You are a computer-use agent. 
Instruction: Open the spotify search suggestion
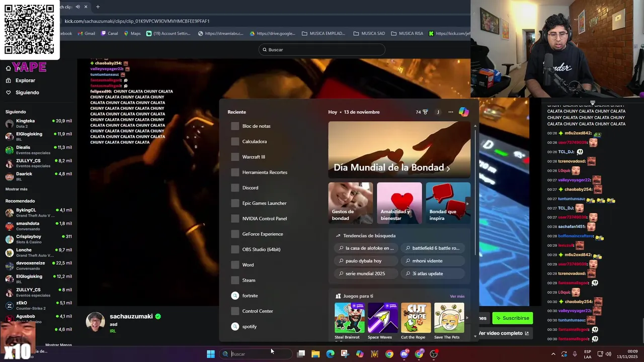[x=250, y=327]
